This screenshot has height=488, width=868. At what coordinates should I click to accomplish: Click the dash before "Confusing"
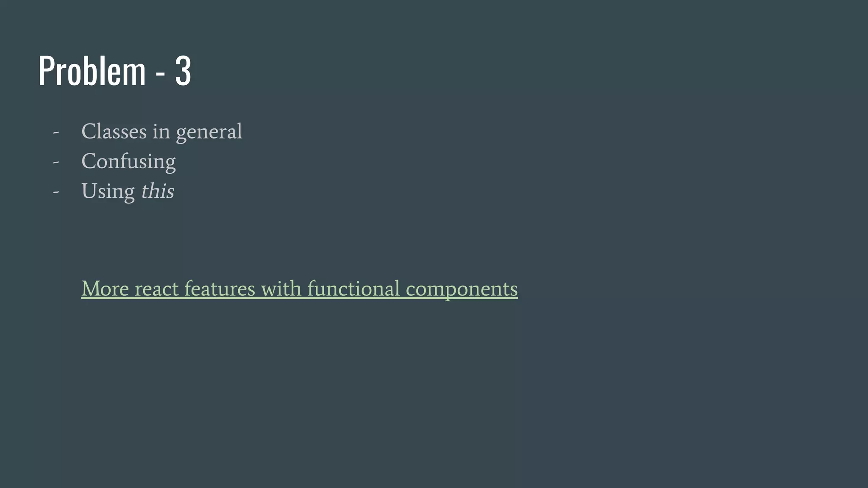[56, 162]
